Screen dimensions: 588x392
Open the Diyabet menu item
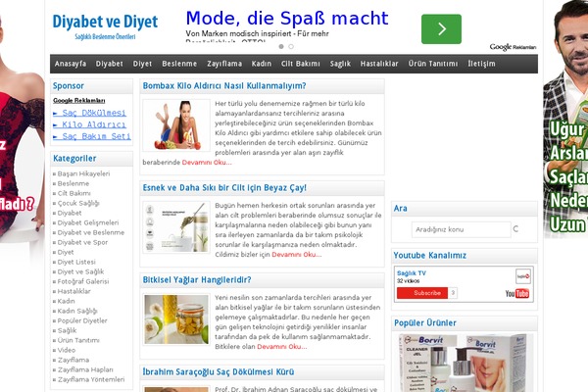point(110,64)
